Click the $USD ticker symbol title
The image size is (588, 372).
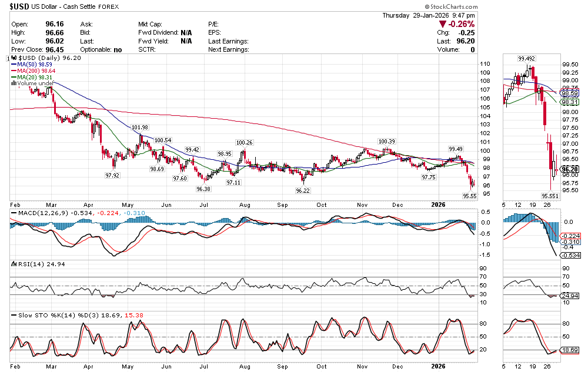click(x=20, y=6)
